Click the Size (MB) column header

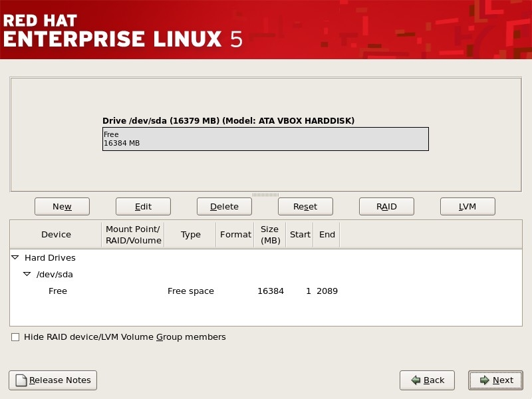(270, 235)
